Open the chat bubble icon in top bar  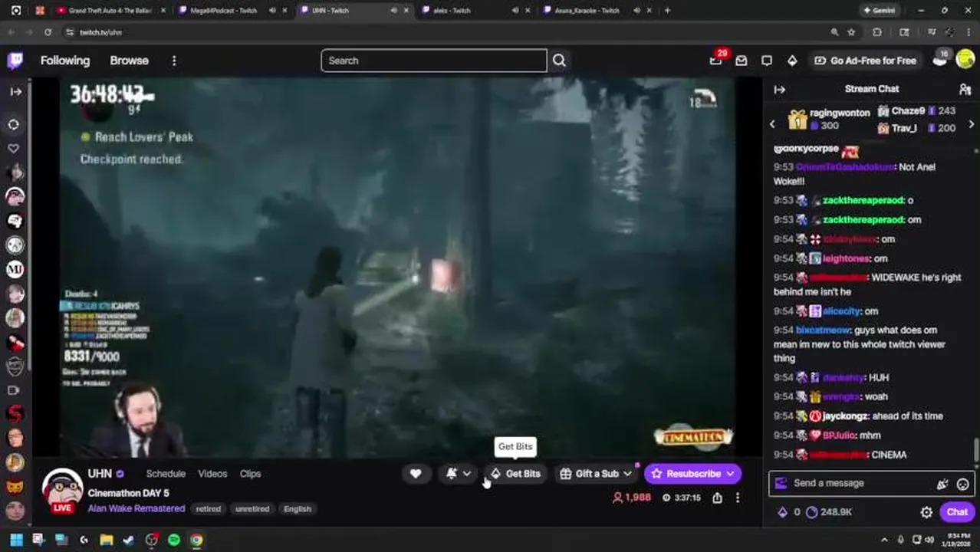(x=767, y=61)
